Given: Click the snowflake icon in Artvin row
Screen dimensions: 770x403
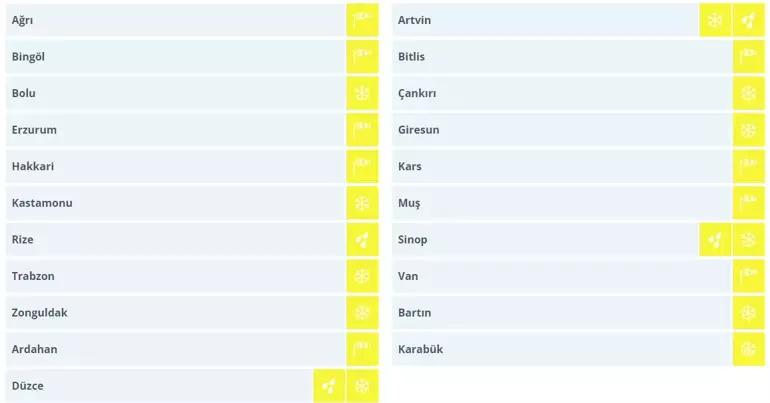Looking at the screenshot, I should point(715,20).
